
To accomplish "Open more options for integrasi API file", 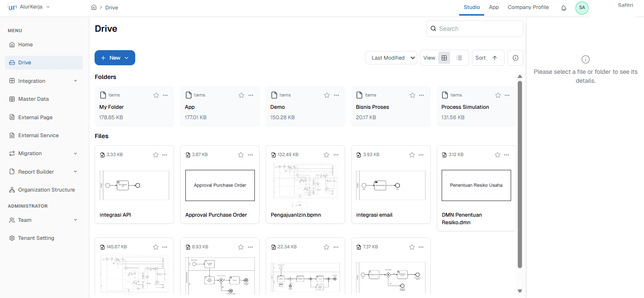I will pos(165,155).
